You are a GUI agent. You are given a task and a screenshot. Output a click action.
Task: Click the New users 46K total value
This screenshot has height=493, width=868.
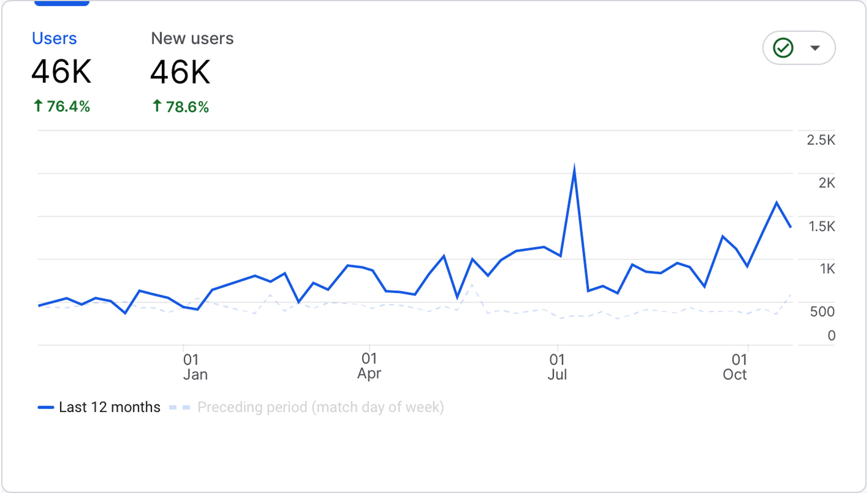(x=180, y=72)
